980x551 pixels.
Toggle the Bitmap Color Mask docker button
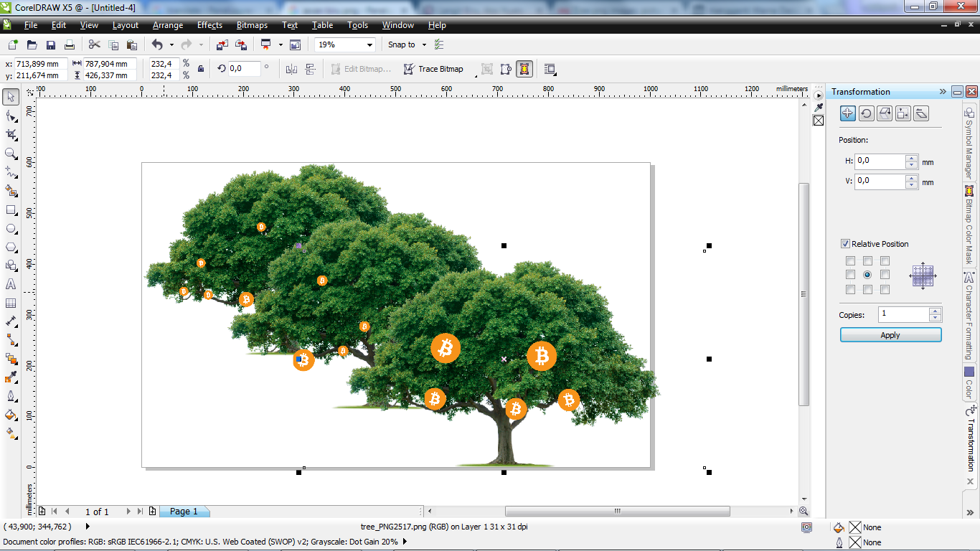coord(524,69)
